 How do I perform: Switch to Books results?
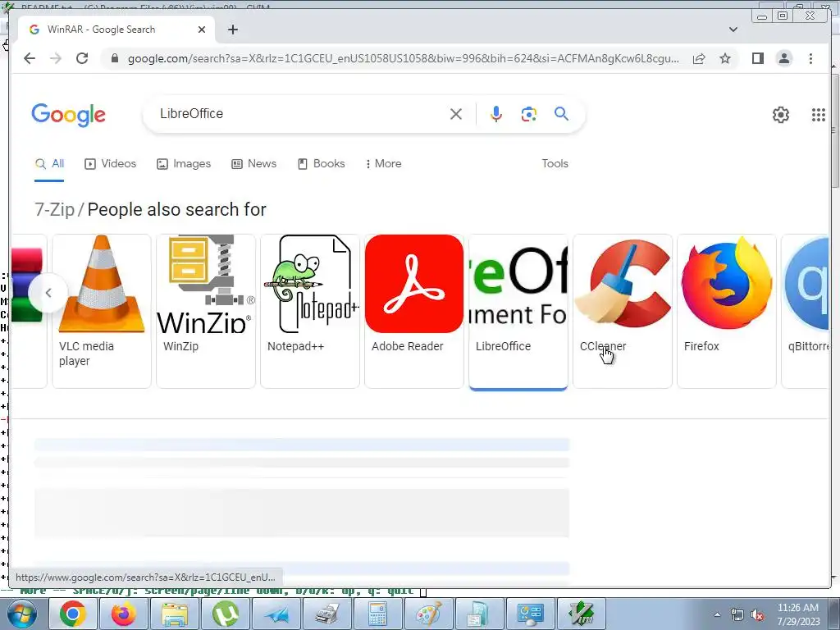(322, 164)
